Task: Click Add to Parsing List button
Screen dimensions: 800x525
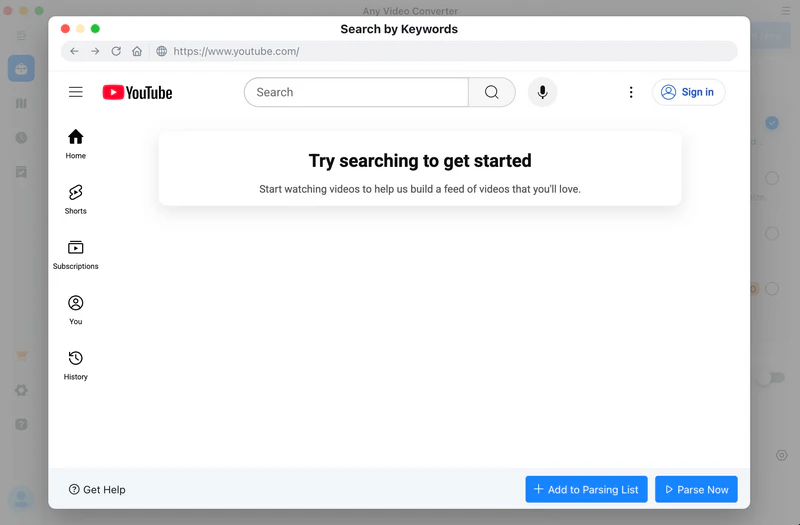Action: [x=586, y=489]
